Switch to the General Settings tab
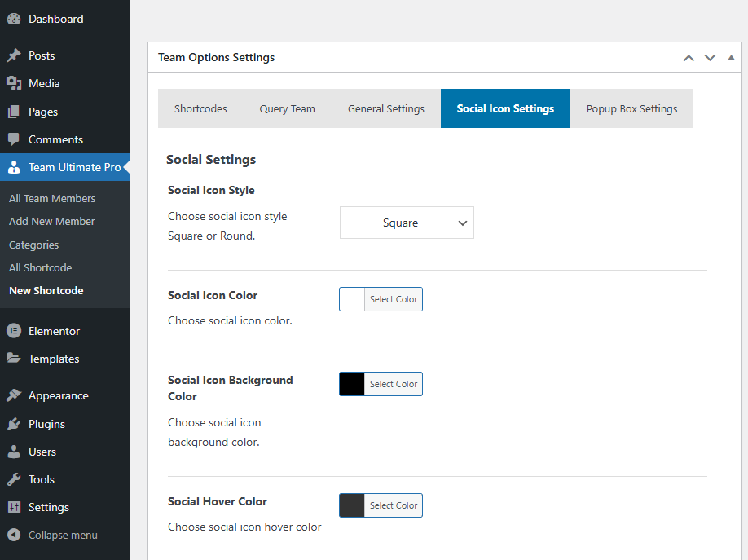This screenshot has height=560, width=748. 385,108
